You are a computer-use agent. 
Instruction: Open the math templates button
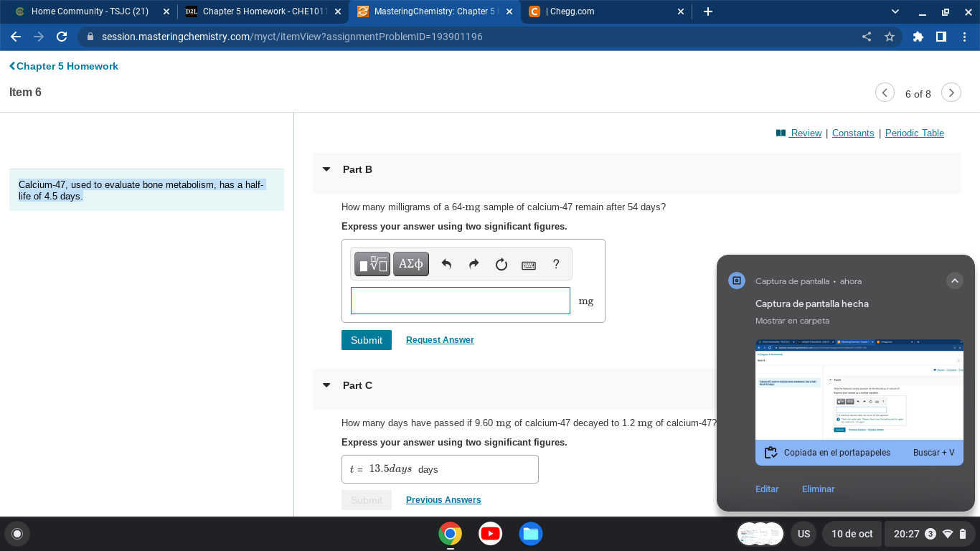tap(372, 264)
